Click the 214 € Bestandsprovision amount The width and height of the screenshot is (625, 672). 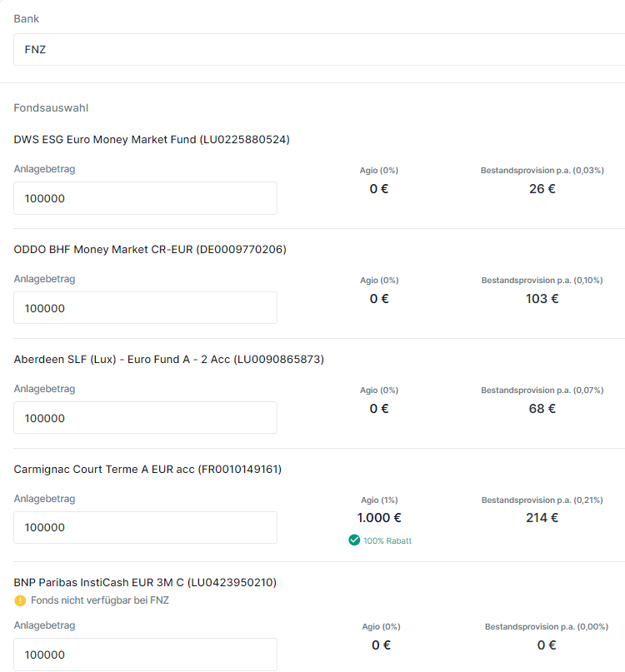(542, 518)
